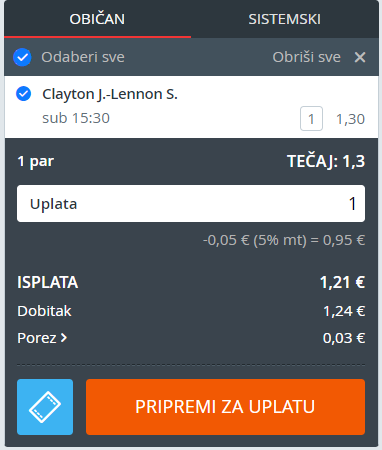Expand the Porez chevron arrow

point(64,338)
